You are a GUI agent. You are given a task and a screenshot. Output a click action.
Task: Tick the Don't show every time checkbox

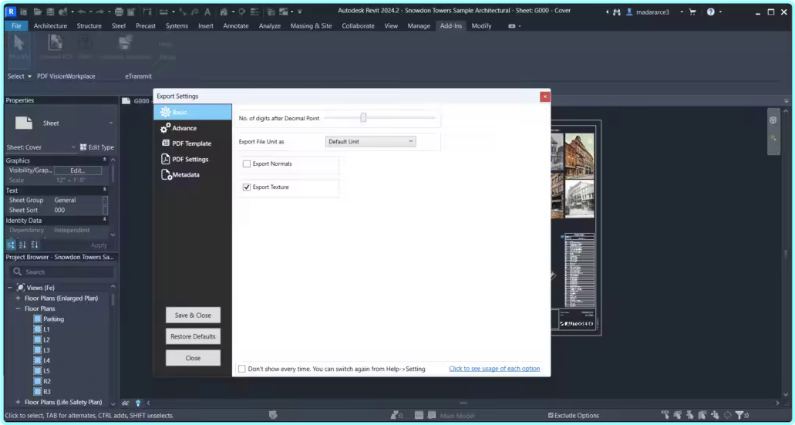pos(242,369)
